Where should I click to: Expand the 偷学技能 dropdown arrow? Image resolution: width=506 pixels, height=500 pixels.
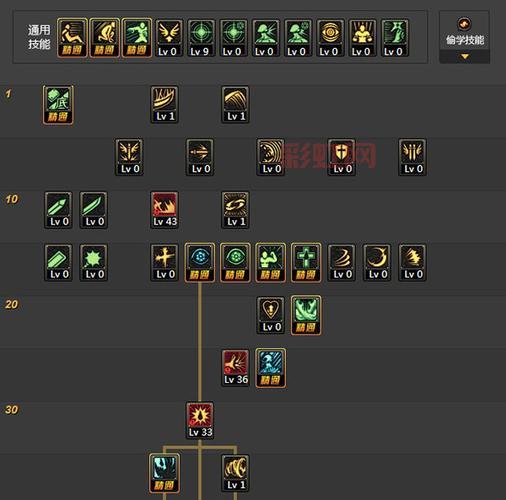464,57
